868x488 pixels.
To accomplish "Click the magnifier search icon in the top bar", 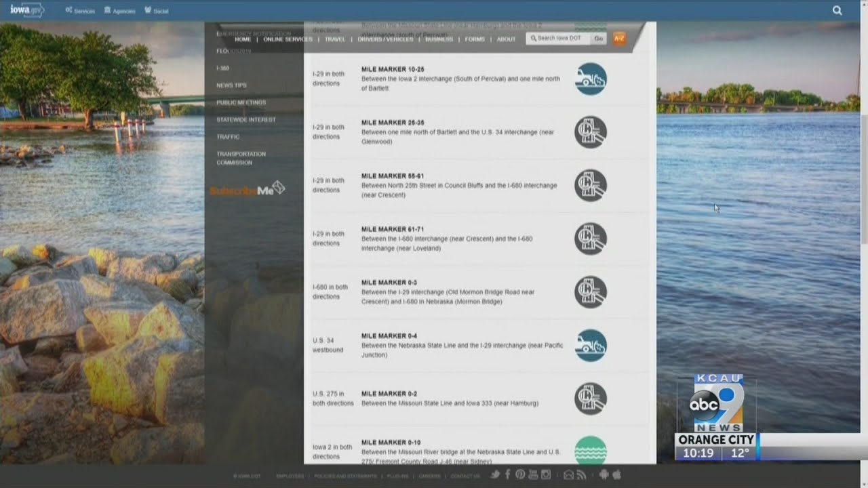I will 837,10.
